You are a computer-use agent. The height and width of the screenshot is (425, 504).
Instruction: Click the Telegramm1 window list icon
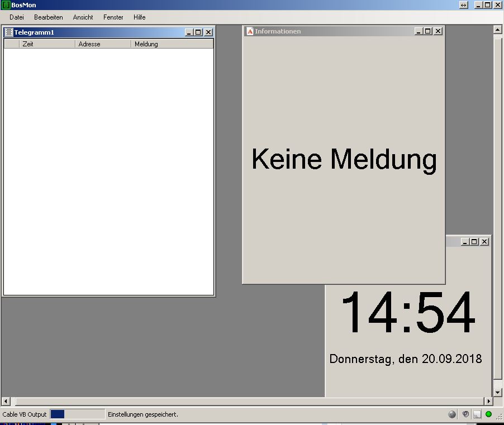click(9, 32)
